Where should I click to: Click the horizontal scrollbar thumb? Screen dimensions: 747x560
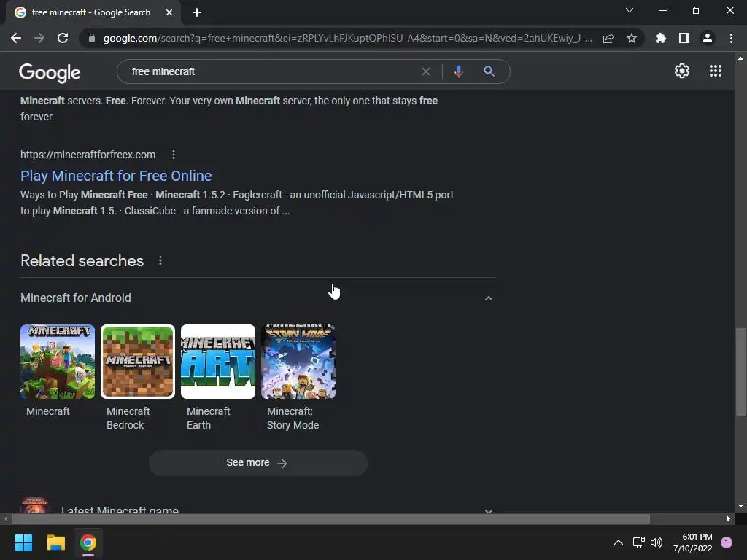point(331,518)
